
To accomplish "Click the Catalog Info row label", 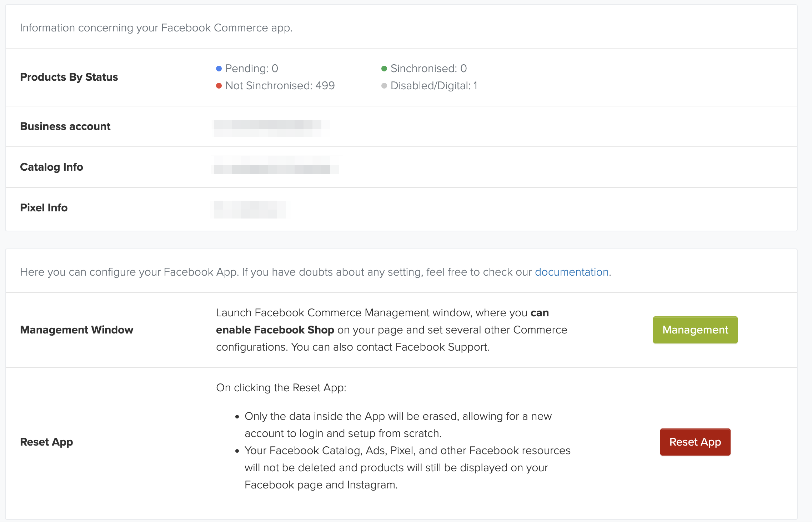I will (x=51, y=167).
